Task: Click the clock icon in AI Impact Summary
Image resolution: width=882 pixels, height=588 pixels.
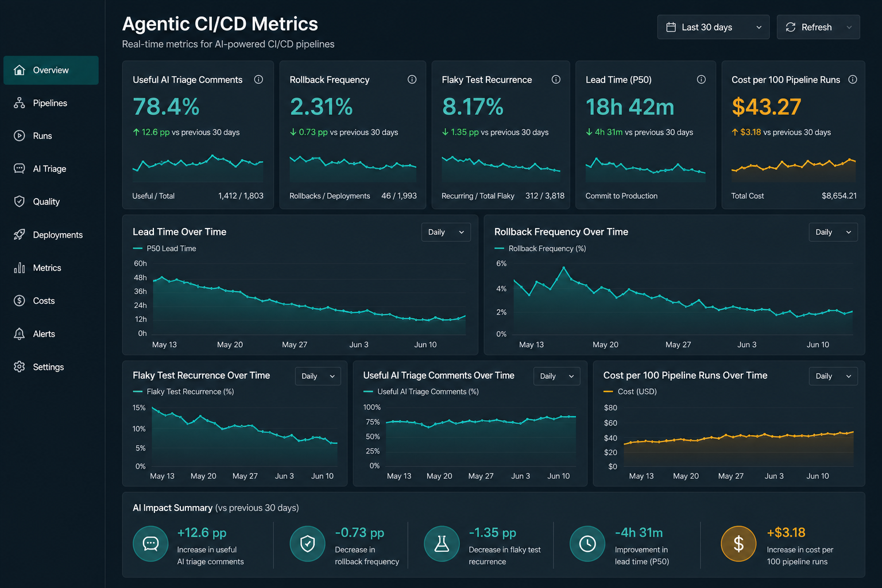Action: coord(587,544)
